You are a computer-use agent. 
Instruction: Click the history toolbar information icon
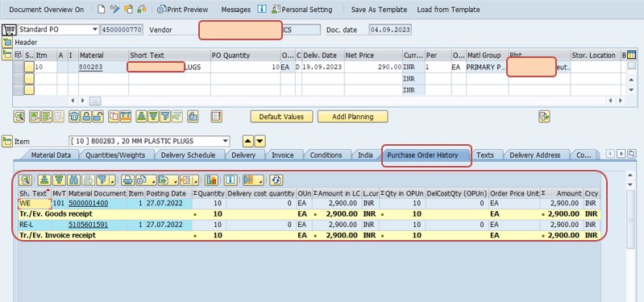pyautogui.click(x=231, y=180)
